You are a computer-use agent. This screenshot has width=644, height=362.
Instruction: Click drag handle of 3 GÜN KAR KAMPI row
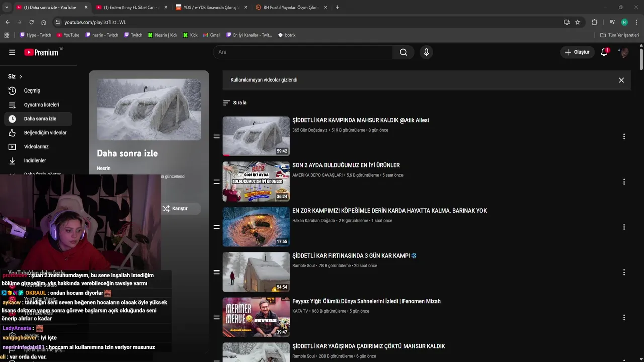point(217,272)
